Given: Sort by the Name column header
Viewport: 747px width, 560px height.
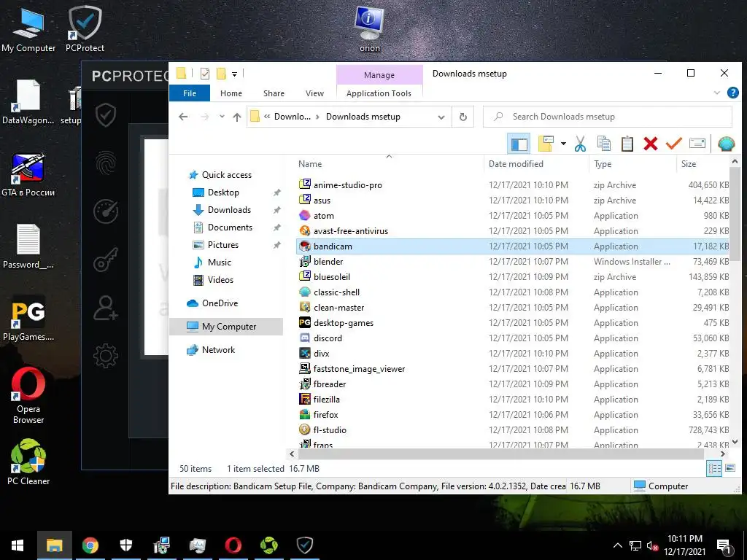Looking at the screenshot, I should [309, 164].
